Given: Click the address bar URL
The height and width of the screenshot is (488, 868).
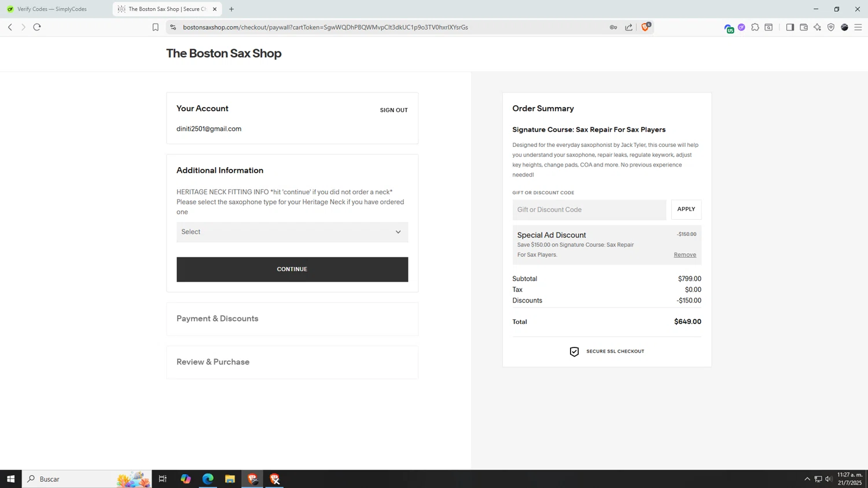Looking at the screenshot, I should coord(325,27).
